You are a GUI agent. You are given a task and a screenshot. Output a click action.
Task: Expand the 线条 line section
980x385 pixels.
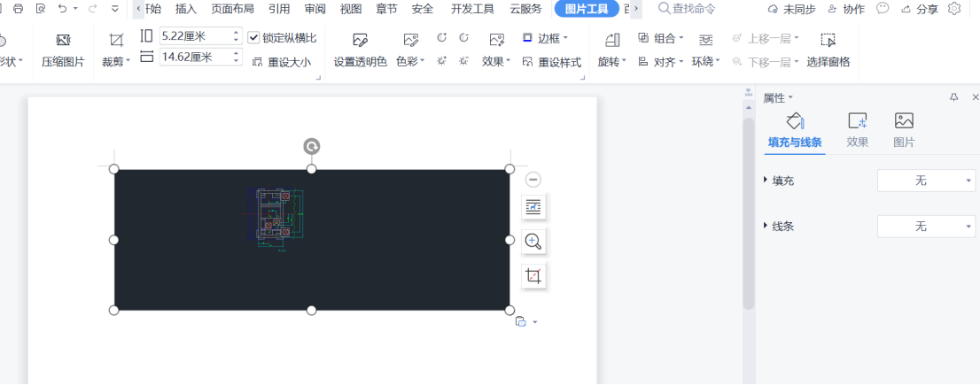766,226
